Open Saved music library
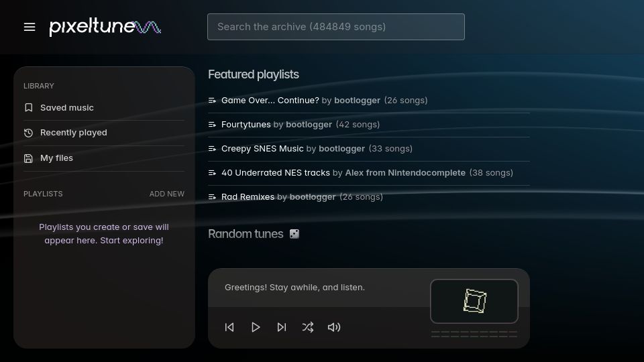This screenshot has height=362, width=644. (x=104, y=107)
